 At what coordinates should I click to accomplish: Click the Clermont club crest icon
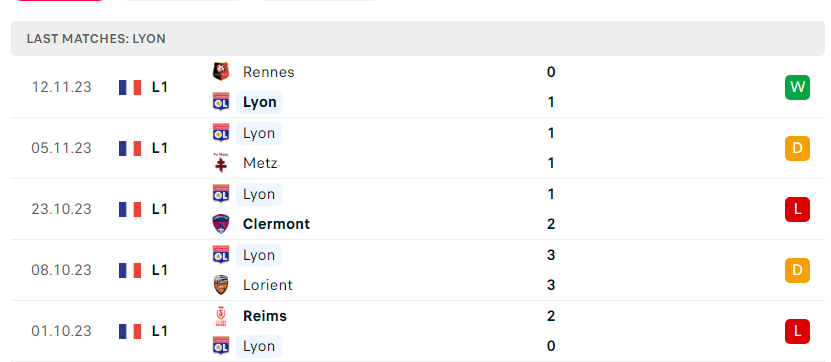click(221, 224)
